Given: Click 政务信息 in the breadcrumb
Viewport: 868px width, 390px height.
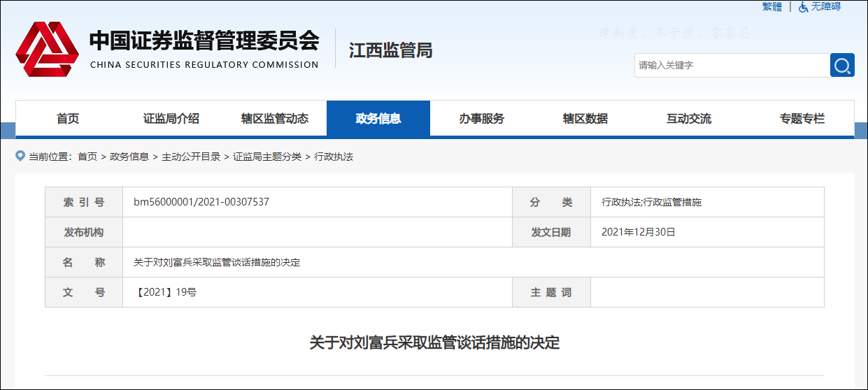Looking at the screenshot, I should (x=129, y=157).
